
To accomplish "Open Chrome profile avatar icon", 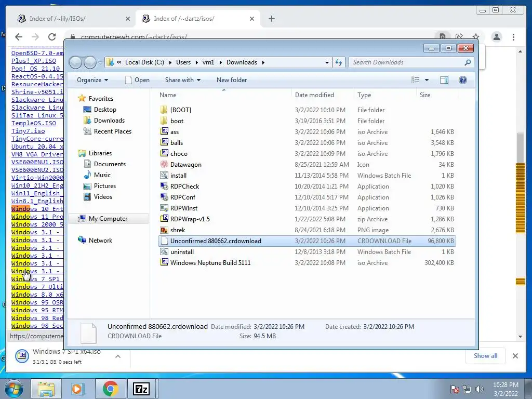I will coord(496,37).
